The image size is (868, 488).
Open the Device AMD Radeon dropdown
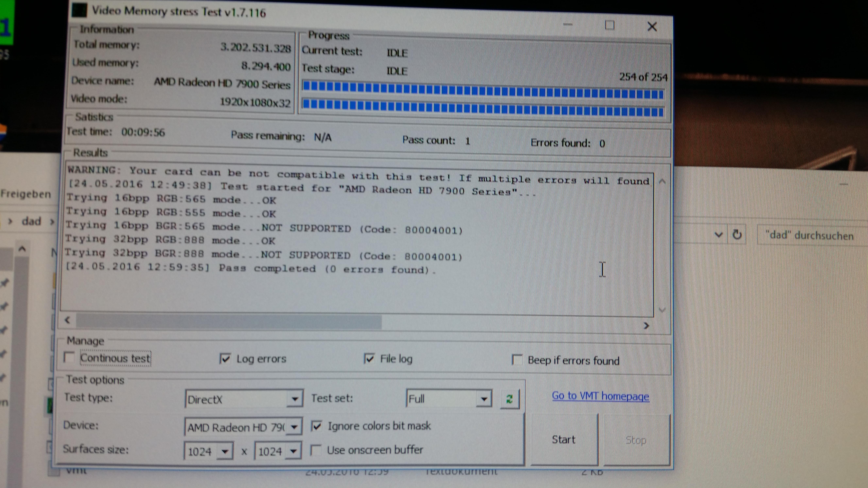[294, 427]
